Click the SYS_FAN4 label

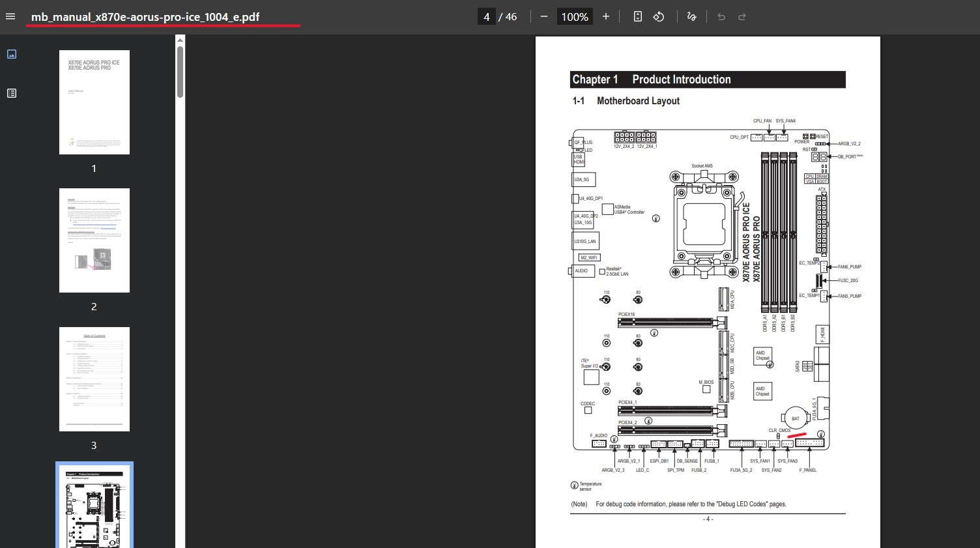pos(786,121)
